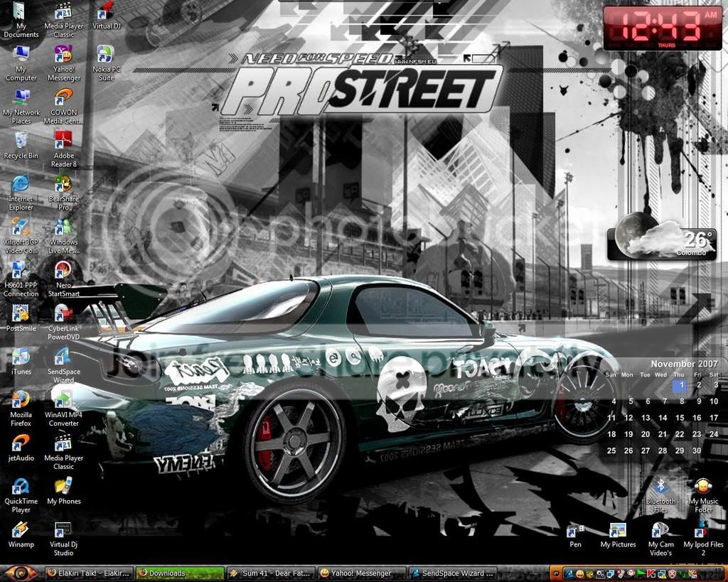Open jetAudio shortcut
Screen dimensions: 728x582
(x=21, y=448)
